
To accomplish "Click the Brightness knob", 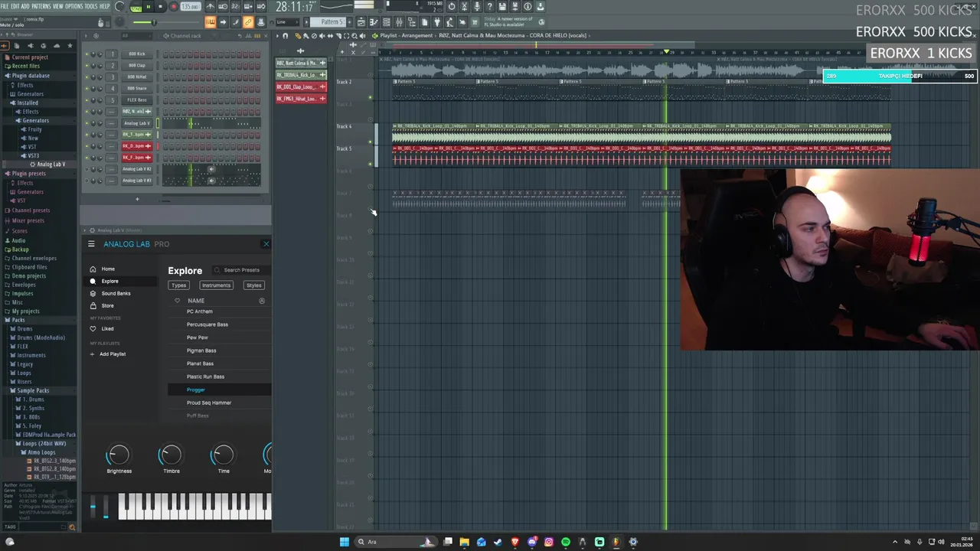I will (119, 455).
